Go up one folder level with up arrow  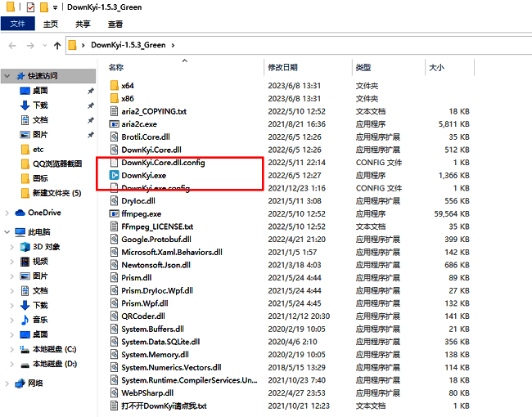tap(56, 45)
